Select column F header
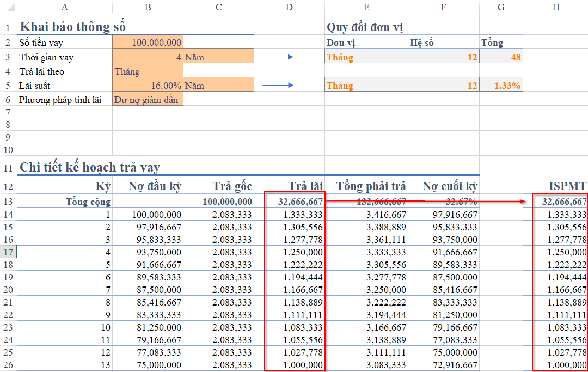The height and width of the screenshot is (372, 588). tap(444, 7)
